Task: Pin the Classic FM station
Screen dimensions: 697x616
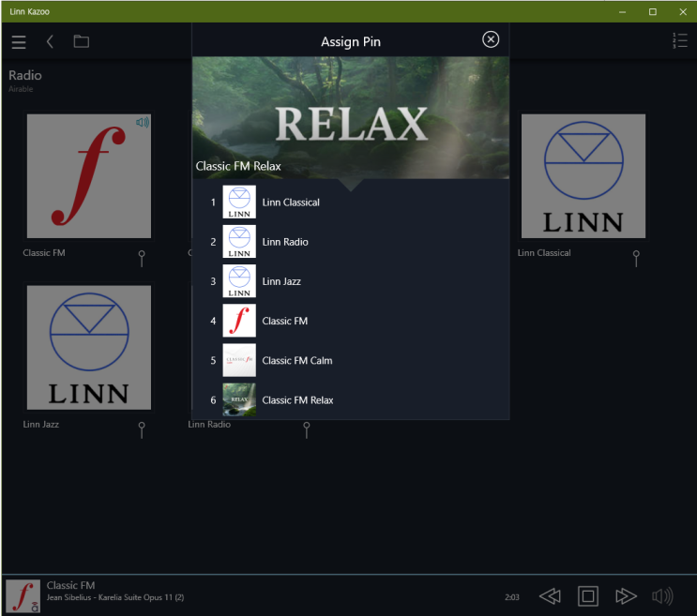Action: click(x=142, y=258)
